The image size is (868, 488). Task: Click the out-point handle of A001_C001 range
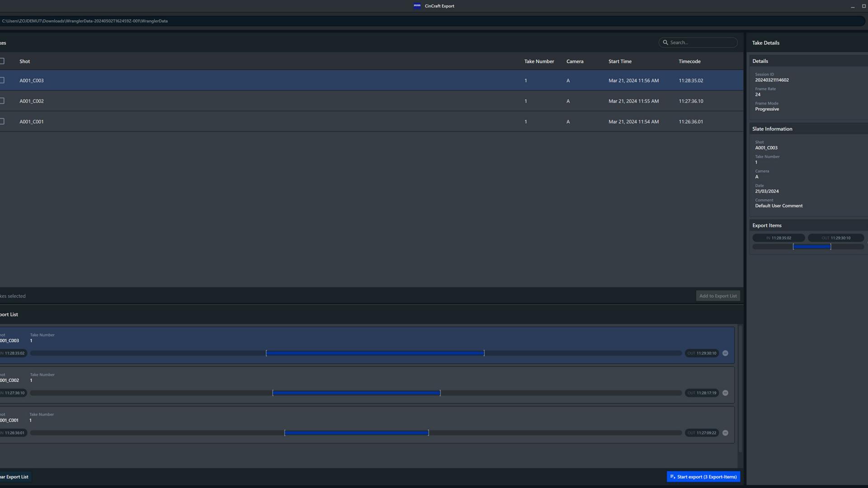[x=429, y=433]
